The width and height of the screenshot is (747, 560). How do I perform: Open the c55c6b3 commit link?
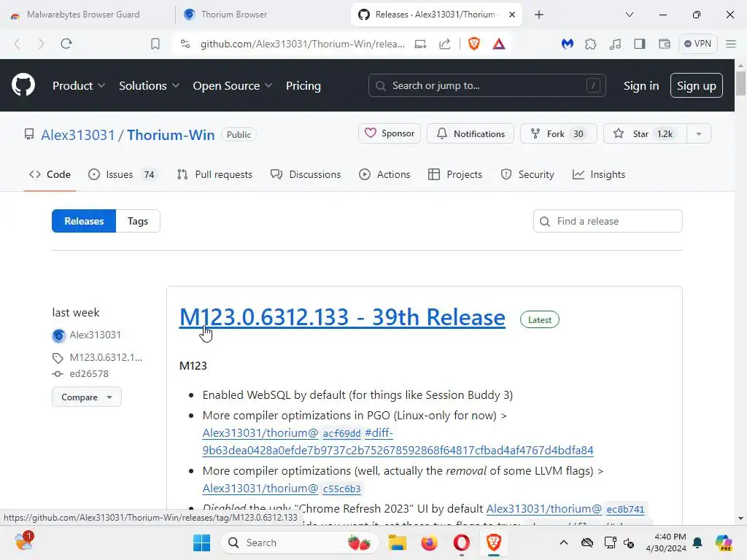point(341,489)
